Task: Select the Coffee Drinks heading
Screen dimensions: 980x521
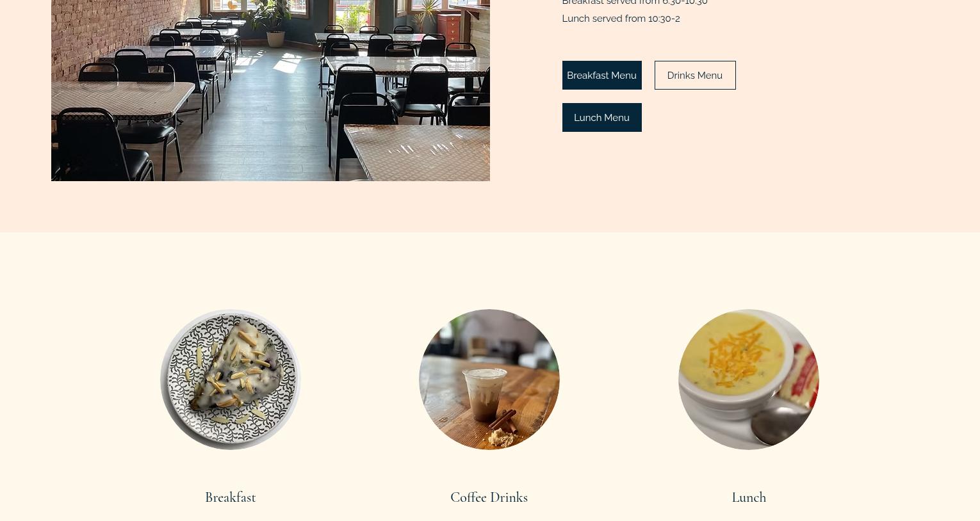Action: [x=489, y=497]
